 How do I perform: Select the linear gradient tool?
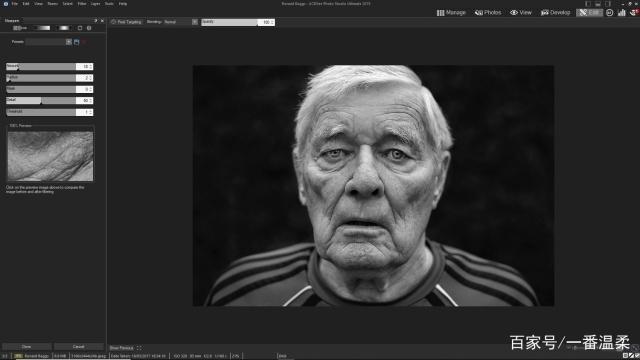pyautogui.click(x=42, y=28)
